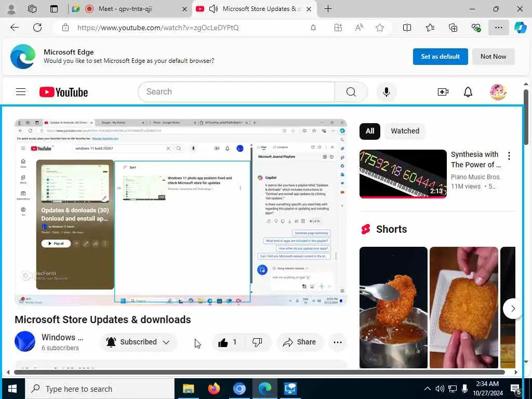Open Browser essentials heart icon
The height and width of the screenshot is (399, 532).
pyautogui.click(x=476, y=28)
